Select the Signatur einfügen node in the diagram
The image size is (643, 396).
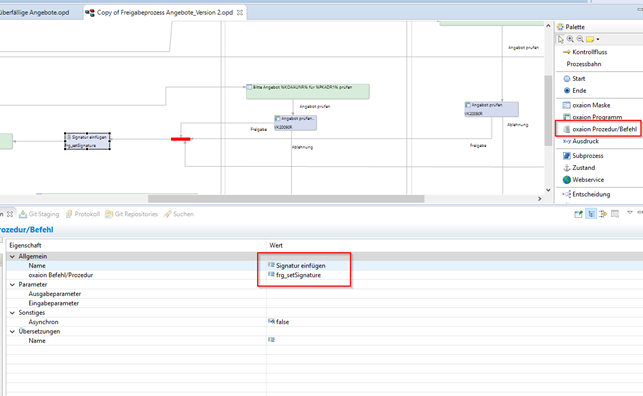tap(87, 141)
